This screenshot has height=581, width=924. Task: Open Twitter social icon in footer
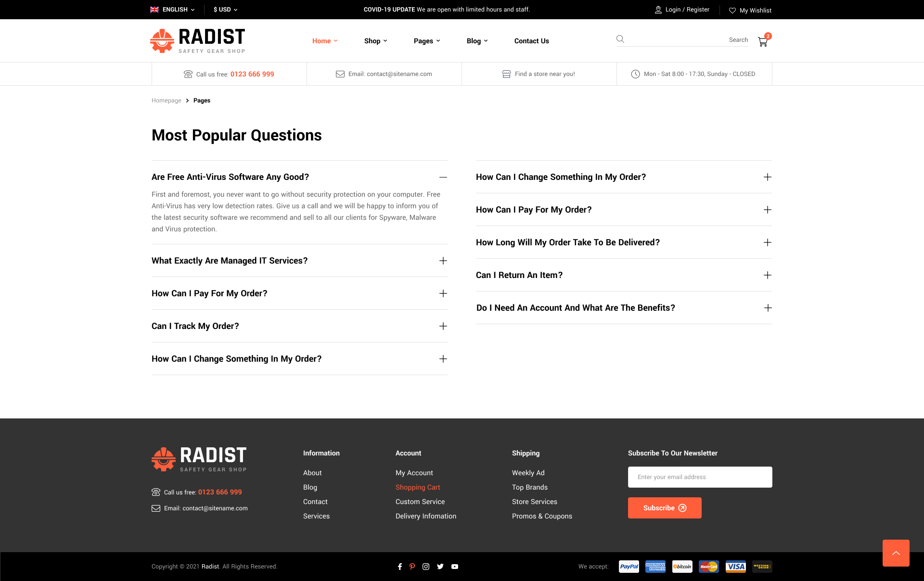coord(440,567)
